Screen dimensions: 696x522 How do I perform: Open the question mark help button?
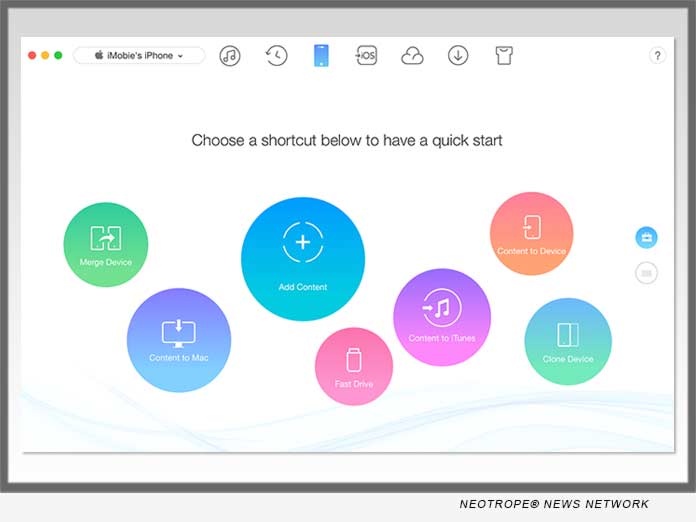(x=657, y=56)
